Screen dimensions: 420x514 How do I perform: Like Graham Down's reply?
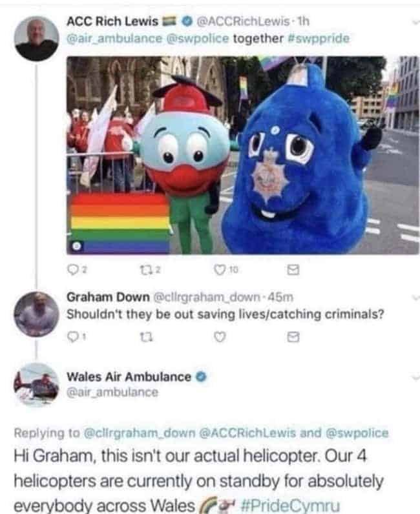point(220,337)
